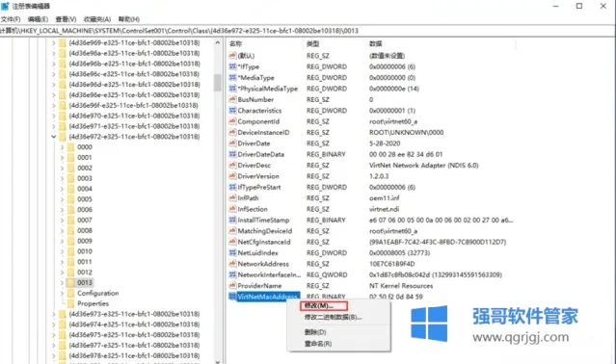The height and width of the screenshot is (364, 616).
Task: Click data VirtNet Network Adapter (NDIS 6.0)
Action: coord(423,166)
